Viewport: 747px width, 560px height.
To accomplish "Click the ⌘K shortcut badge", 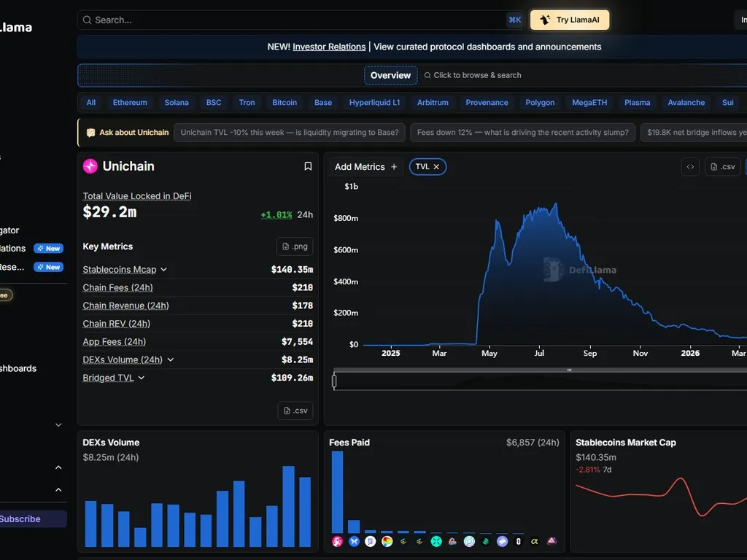I will (514, 20).
